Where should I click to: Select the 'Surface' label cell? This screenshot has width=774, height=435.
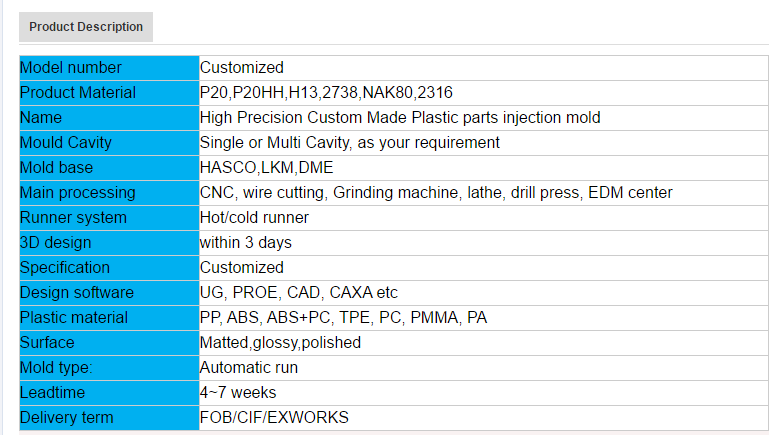109,343
